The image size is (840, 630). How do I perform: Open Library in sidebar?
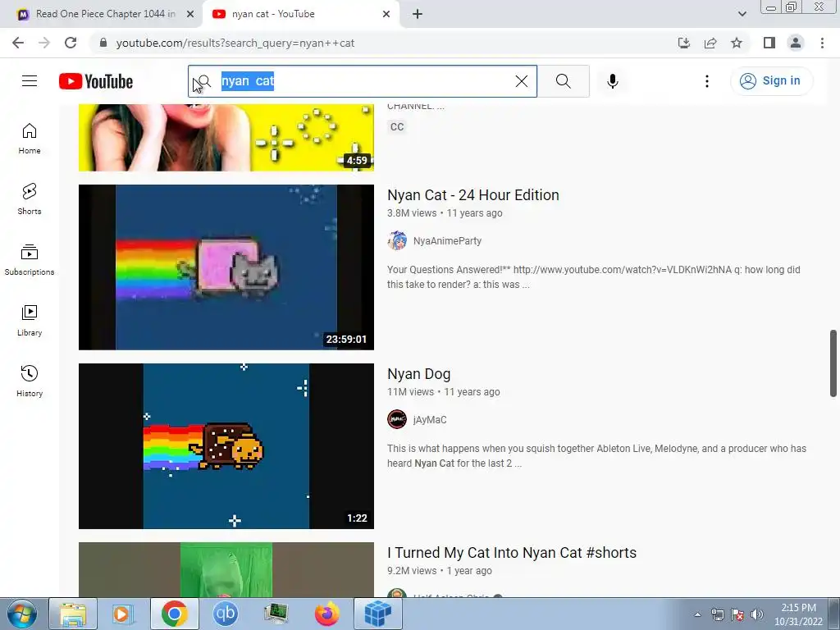[x=30, y=321]
